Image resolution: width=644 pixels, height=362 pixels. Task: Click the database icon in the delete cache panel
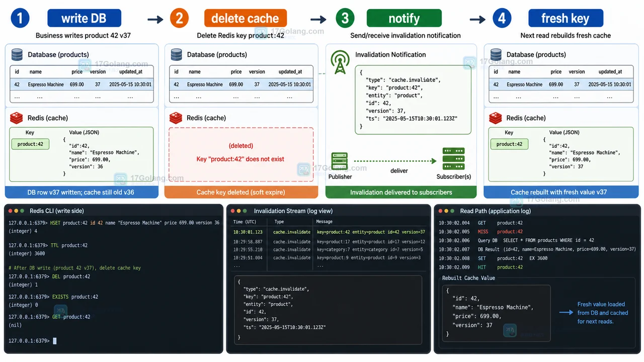[x=176, y=54]
